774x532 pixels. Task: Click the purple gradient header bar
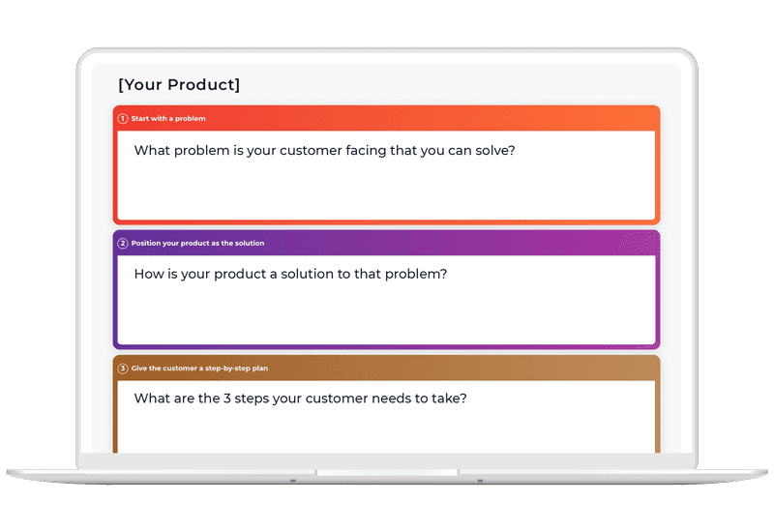click(386, 244)
